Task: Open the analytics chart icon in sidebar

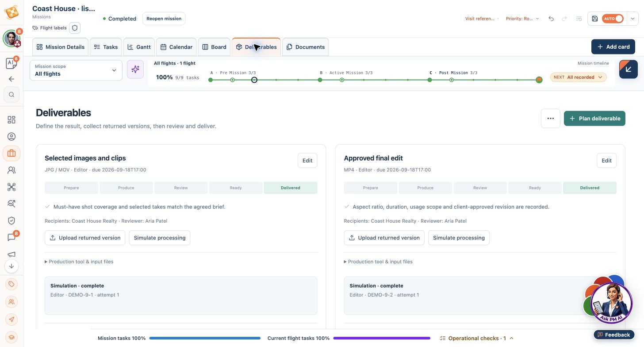Action: tap(11, 204)
